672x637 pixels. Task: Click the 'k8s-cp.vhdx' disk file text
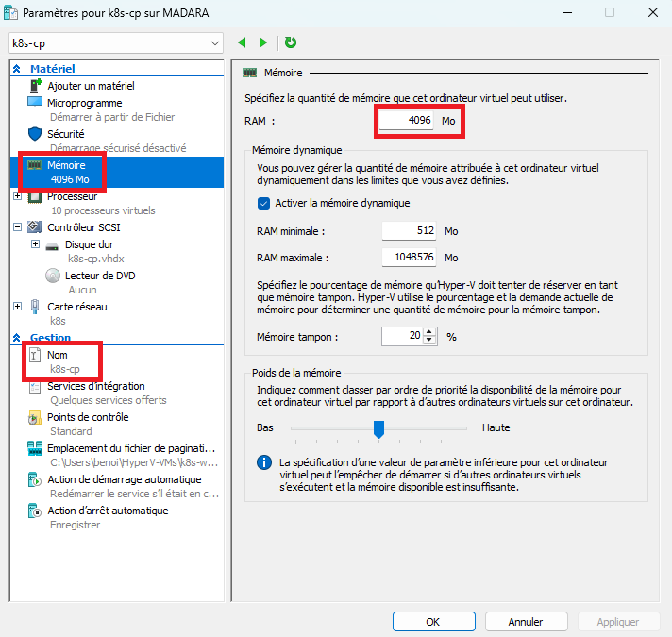tap(96, 259)
